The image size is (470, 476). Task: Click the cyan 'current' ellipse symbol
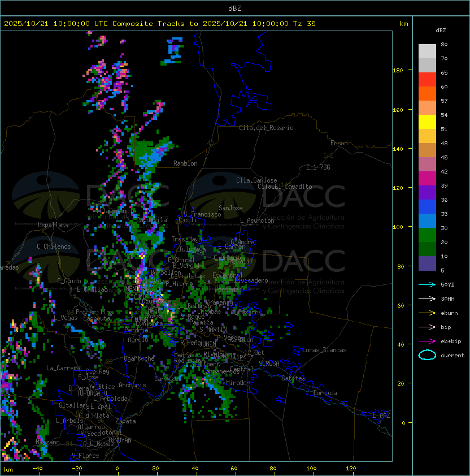tap(427, 355)
